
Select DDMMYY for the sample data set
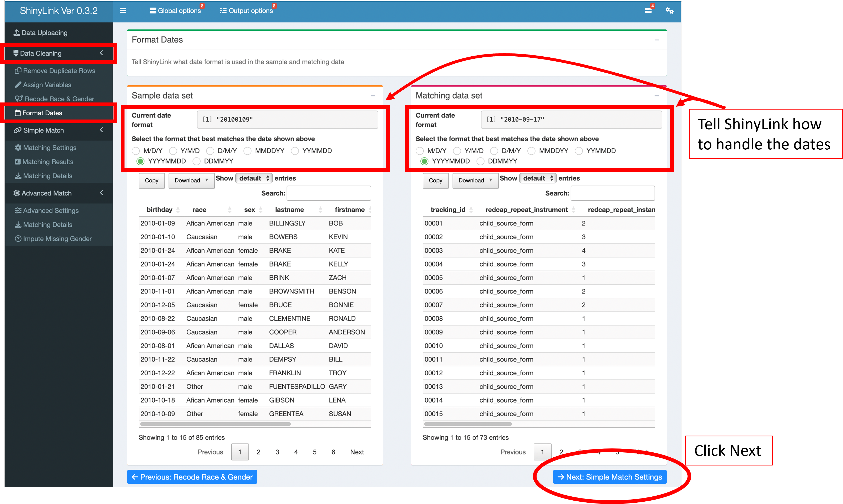pos(196,161)
